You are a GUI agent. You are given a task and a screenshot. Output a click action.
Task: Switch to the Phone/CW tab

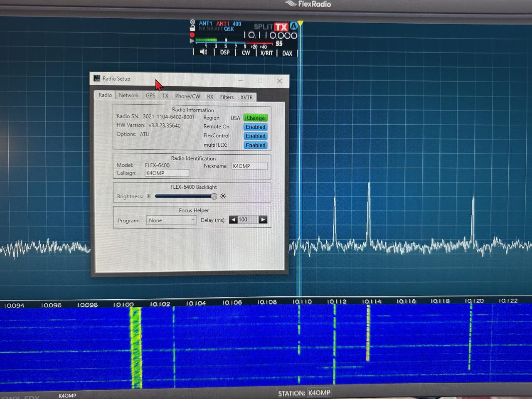(187, 96)
